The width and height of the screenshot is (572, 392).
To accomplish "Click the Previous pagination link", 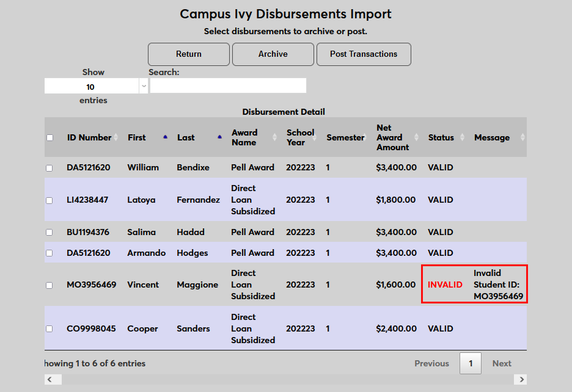I will 431,363.
